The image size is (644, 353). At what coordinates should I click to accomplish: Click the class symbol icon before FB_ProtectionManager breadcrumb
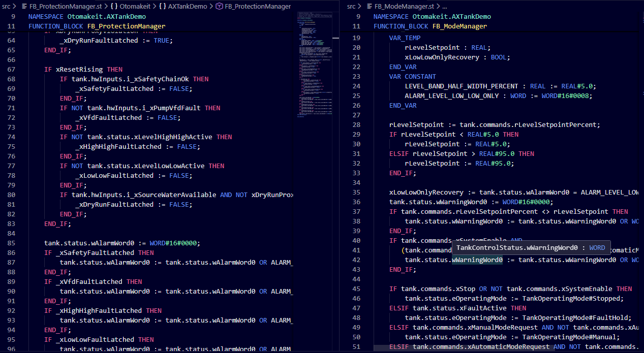[x=219, y=7]
